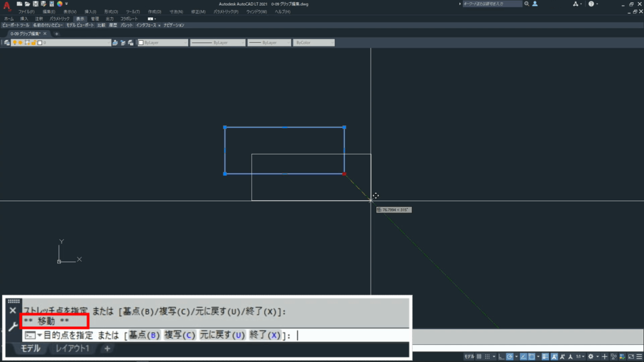
Task: Add a new drawing tab with plus
Action: click(x=57, y=34)
